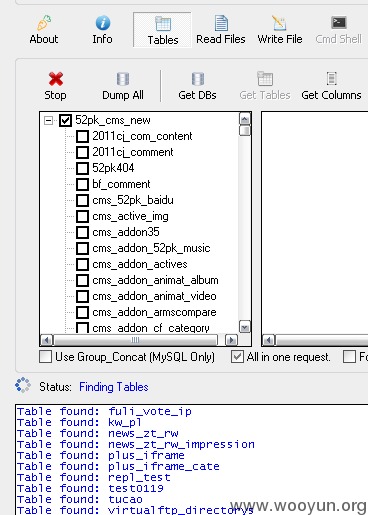Click right panel's scroll left arrow
368x515 pixels.
pos(269,340)
